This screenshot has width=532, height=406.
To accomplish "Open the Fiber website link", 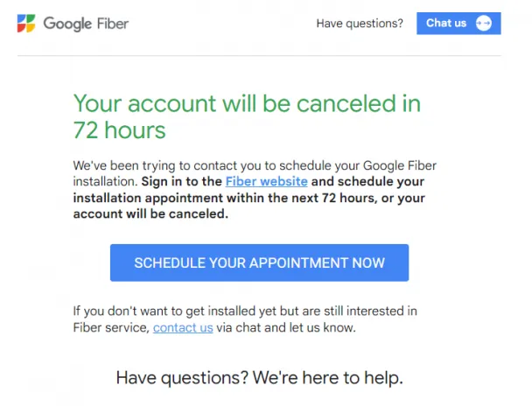I will (266, 181).
